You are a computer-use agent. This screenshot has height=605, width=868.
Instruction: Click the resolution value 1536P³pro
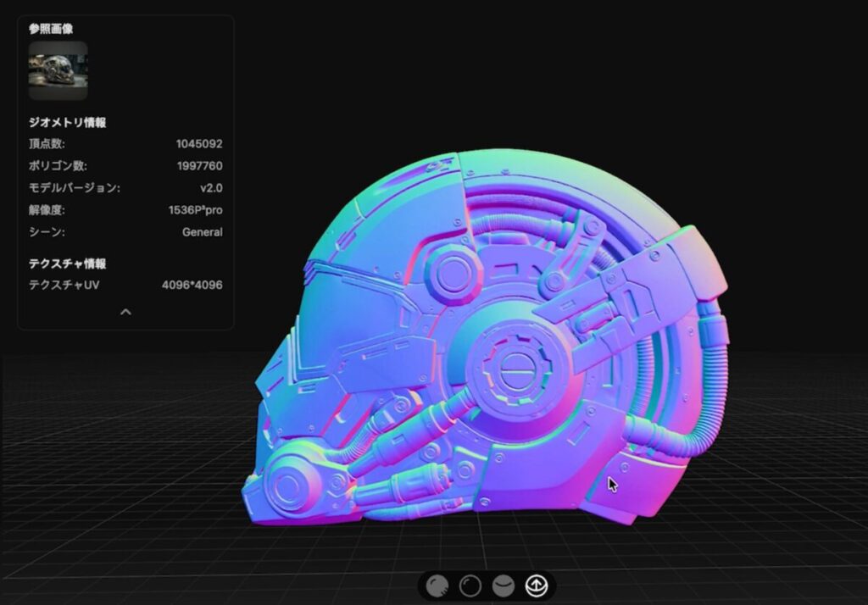tap(196, 210)
